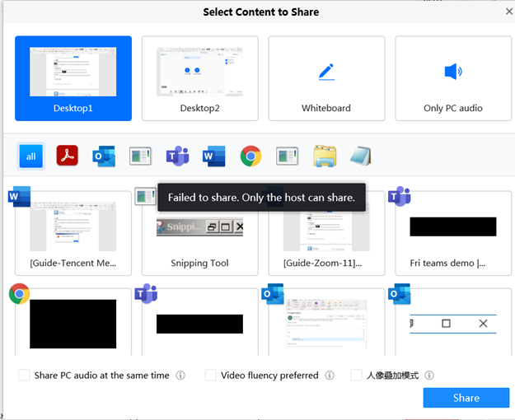The image size is (515, 420).
Task: Click info icon beside Video fluency preferred
Action: click(x=330, y=376)
